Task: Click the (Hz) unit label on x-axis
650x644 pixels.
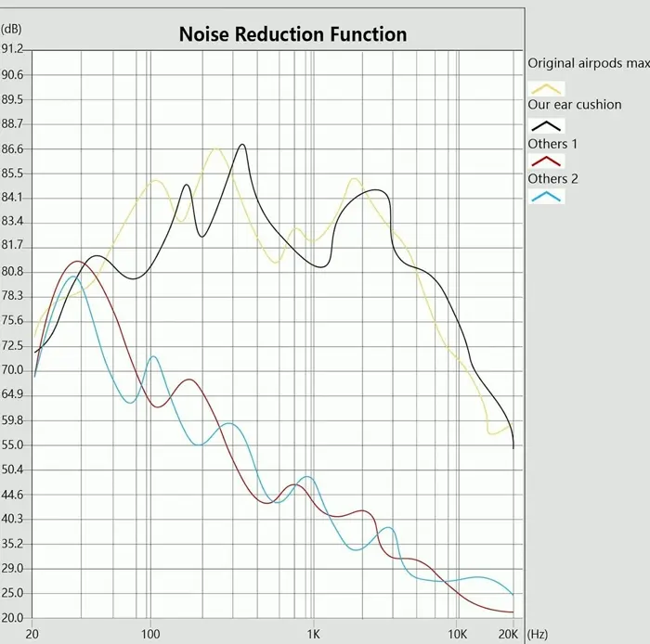Action: pyautogui.click(x=537, y=634)
